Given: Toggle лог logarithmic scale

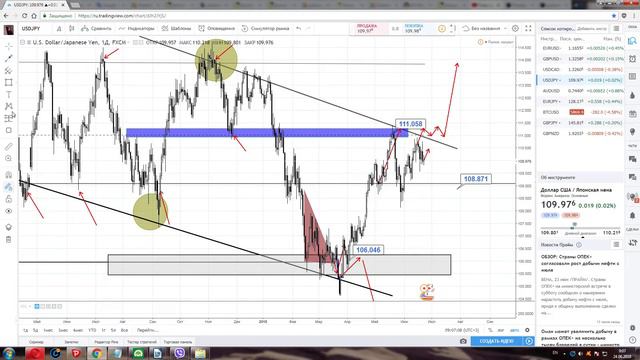Looking at the screenshot, I should coord(501,330).
